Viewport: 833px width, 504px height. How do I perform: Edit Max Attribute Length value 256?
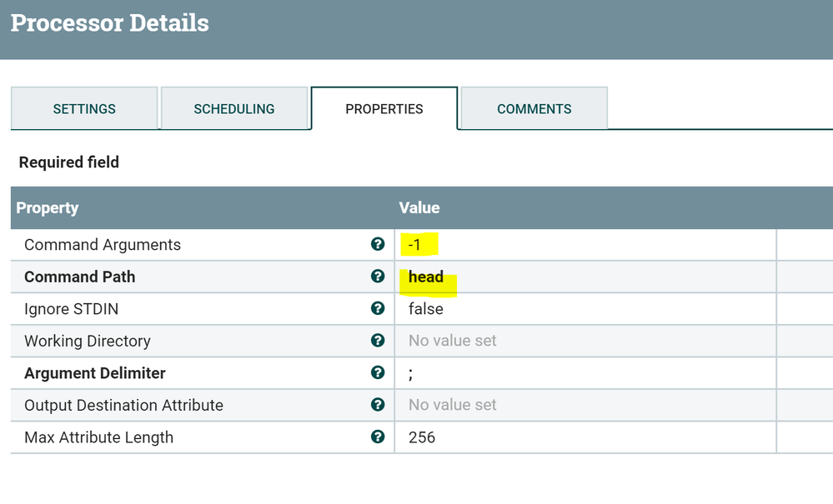tap(422, 437)
